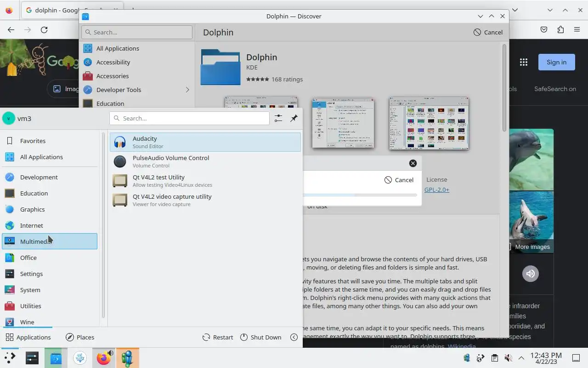Open Qt V4L2 test Utility
This screenshot has height=368, width=588.
205,181
